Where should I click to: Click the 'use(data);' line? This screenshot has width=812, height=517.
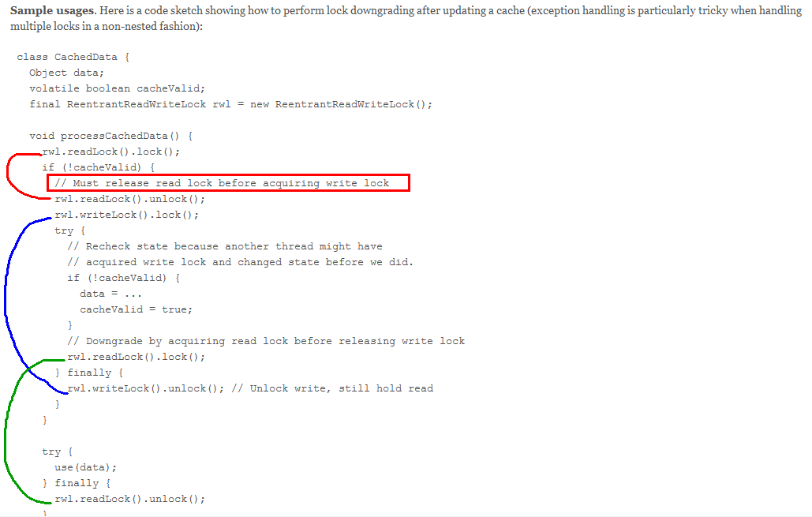[x=86, y=467]
